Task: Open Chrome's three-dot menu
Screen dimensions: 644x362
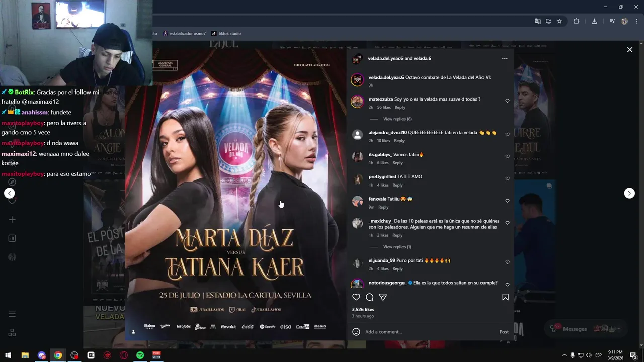Action: click(636, 21)
